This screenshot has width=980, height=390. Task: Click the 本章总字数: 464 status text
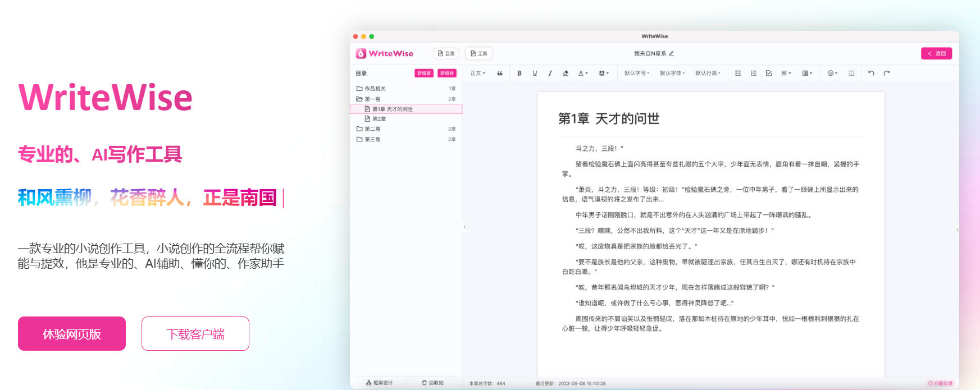pos(487,384)
